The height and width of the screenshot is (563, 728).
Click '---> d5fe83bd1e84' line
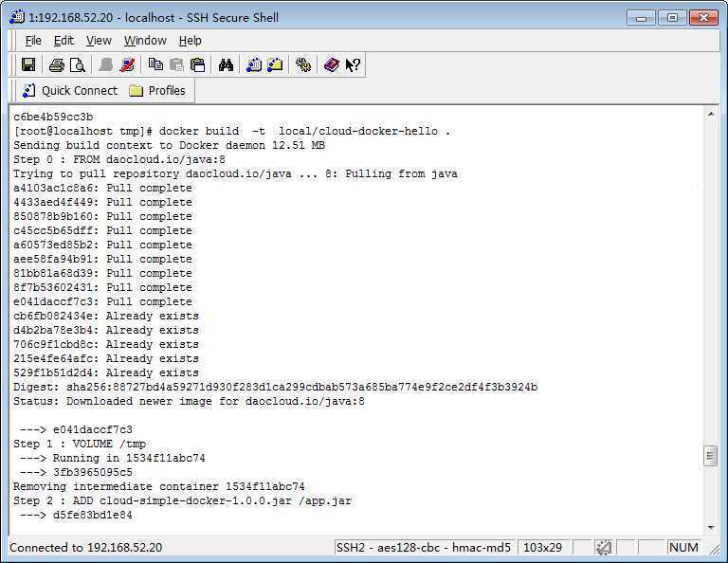point(76,516)
